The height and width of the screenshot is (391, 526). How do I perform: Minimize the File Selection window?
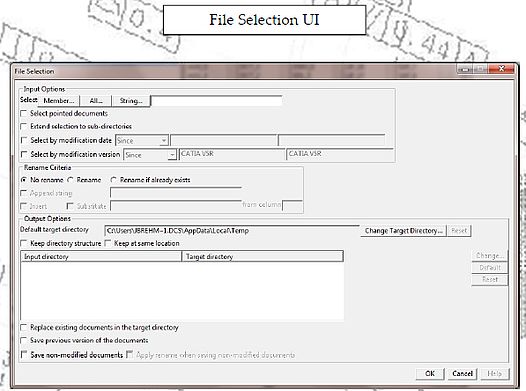click(x=465, y=69)
